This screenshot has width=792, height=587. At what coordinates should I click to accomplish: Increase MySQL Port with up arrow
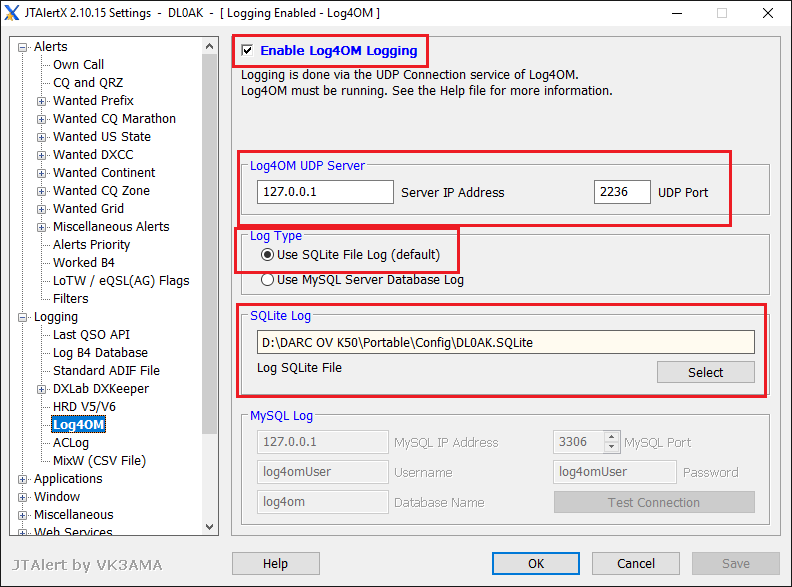[x=612, y=437]
